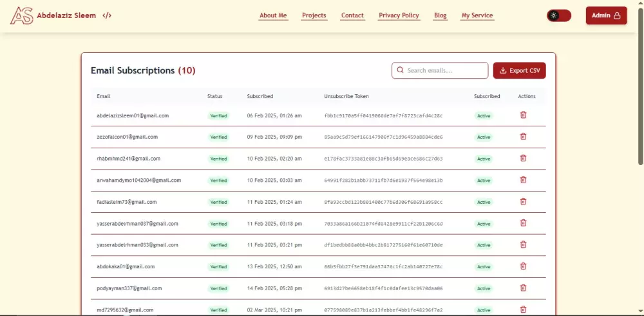Delete the abdelazizsleem01@gmail.com subscription
This screenshot has width=644, height=316.
[x=523, y=115]
